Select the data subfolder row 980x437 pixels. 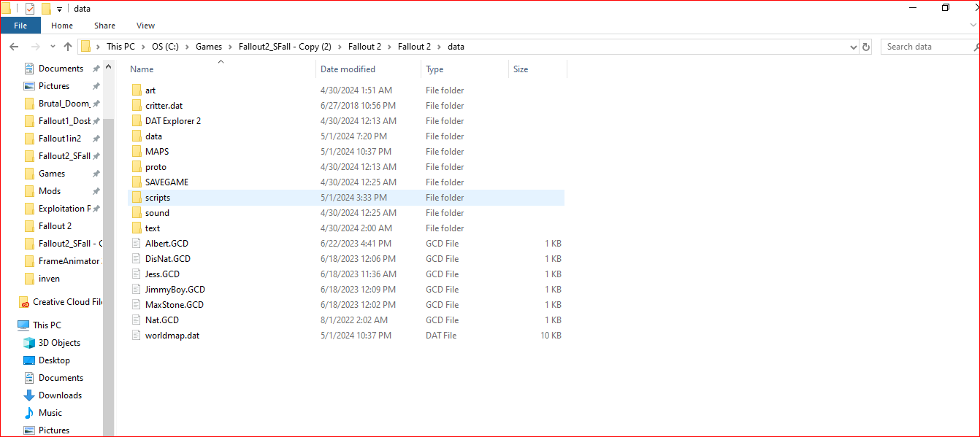[x=346, y=136]
